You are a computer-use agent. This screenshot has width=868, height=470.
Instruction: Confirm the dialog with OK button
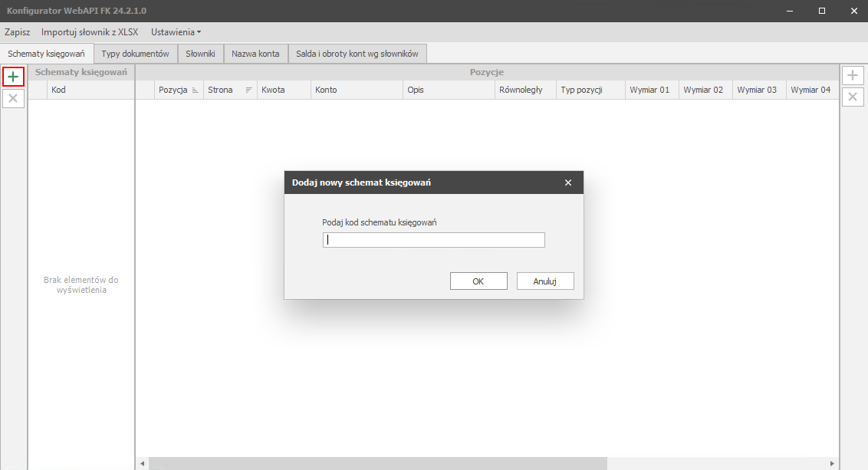click(478, 281)
